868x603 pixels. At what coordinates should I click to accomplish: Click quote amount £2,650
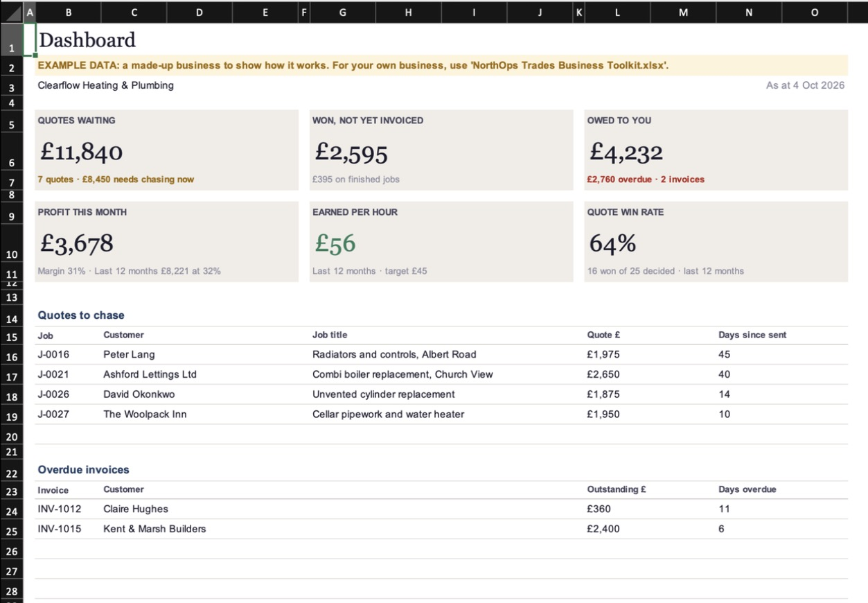603,374
